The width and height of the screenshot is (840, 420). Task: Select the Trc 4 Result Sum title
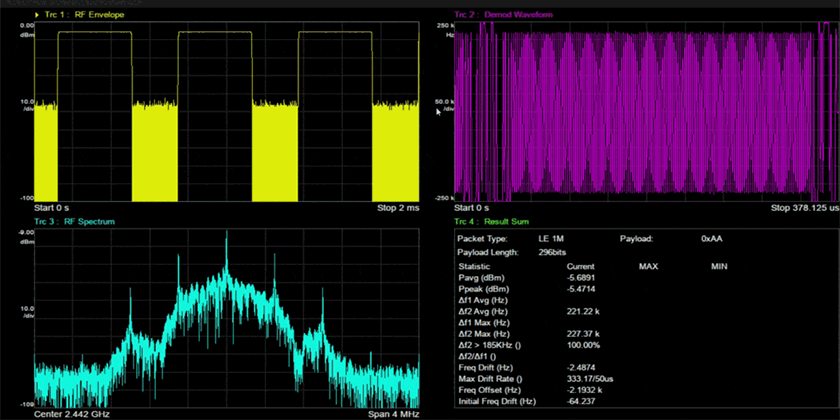point(493,220)
